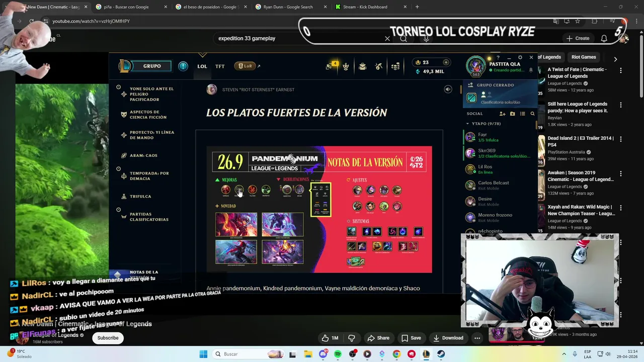Open options for Dead Island 2 trailer
The image size is (644, 362).
(x=621, y=139)
